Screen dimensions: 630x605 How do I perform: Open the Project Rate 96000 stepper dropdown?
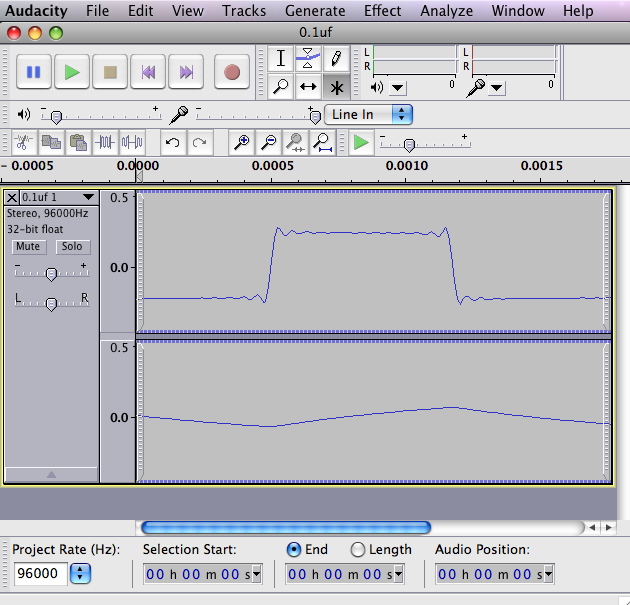80,573
